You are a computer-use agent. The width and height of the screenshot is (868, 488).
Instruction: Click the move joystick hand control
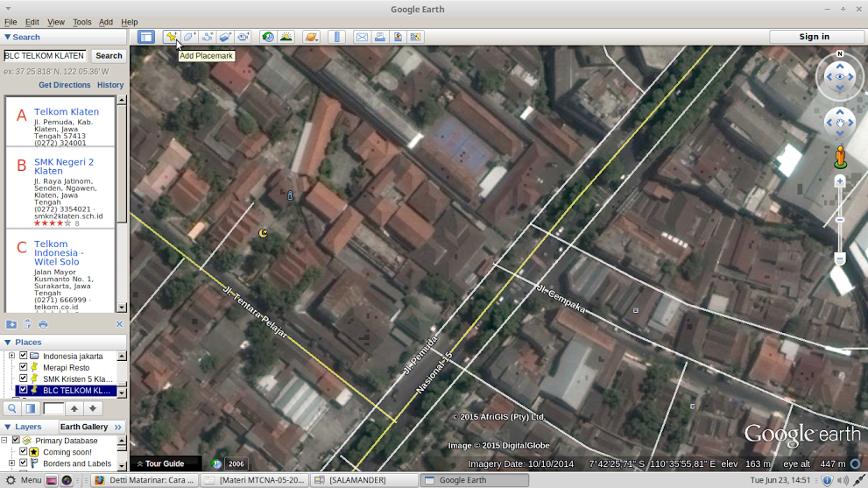pos(840,123)
